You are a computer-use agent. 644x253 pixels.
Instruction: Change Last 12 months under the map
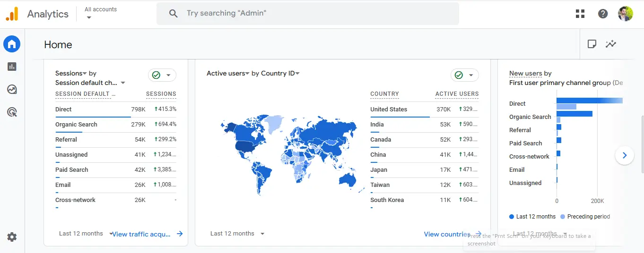click(x=237, y=234)
